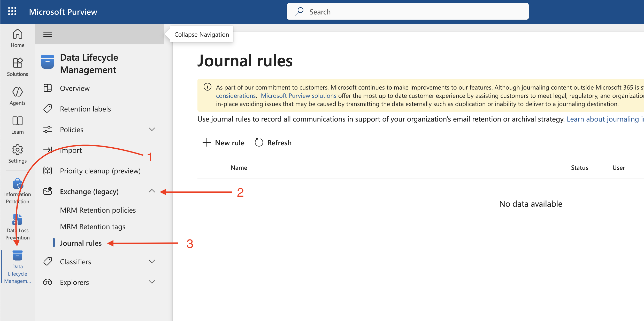Click into the Search field
The width and height of the screenshot is (644, 321).
[408, 11]
